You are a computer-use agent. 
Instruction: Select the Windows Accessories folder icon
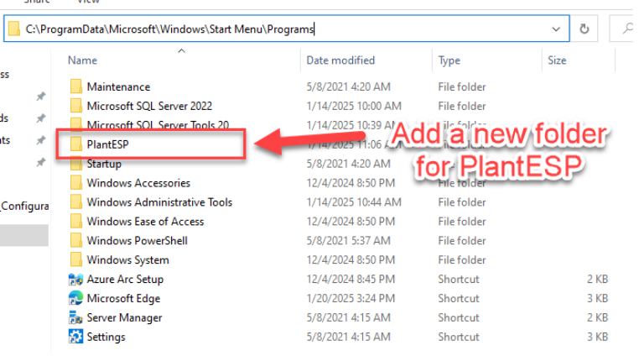76,183
